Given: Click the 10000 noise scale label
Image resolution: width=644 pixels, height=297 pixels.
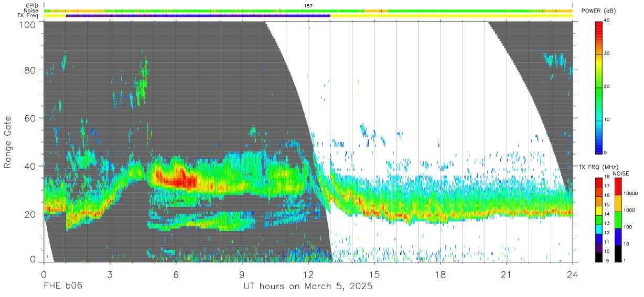Looking at the screenshot, I should pos(631,193).
